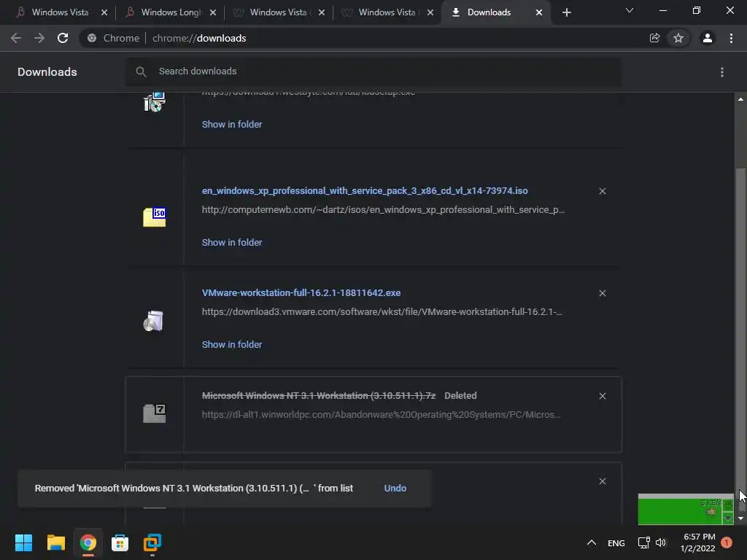Remove the deleted Windows NT 3.1 entry
Screen dimensions: 747x560
tap(602, 396)
